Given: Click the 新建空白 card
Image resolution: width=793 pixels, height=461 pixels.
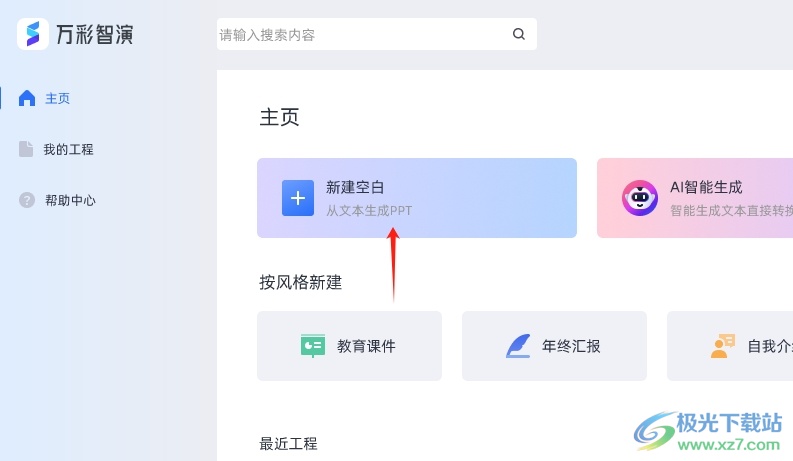Looking at the screenshot, I should pyautogui.click(x=417, y=198).
